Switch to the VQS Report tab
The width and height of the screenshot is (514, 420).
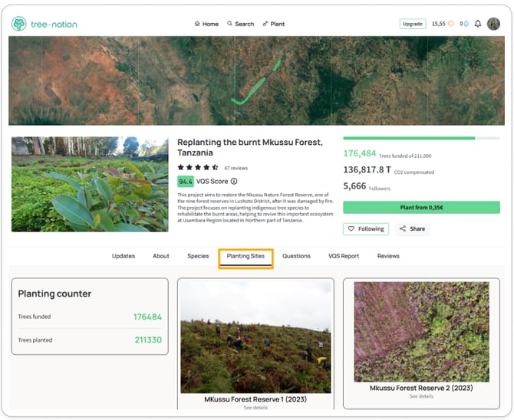click(344, 256)
